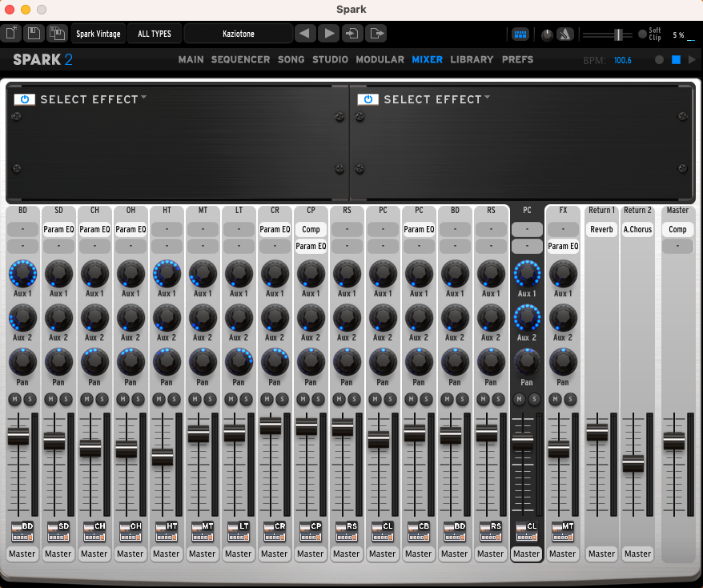703x588 pixels.
Task: Click the save project icon
Action: (34, 33)
